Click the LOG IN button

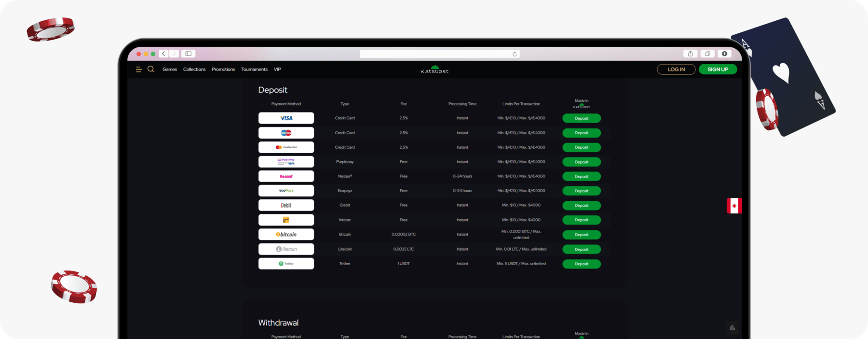pos(676,70)
